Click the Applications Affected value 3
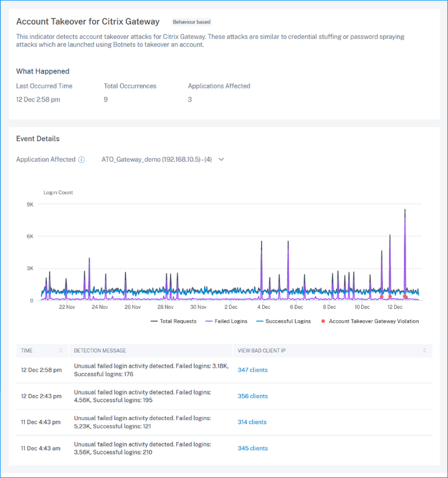Screen dimensions: 448x478 coord(189,99)
